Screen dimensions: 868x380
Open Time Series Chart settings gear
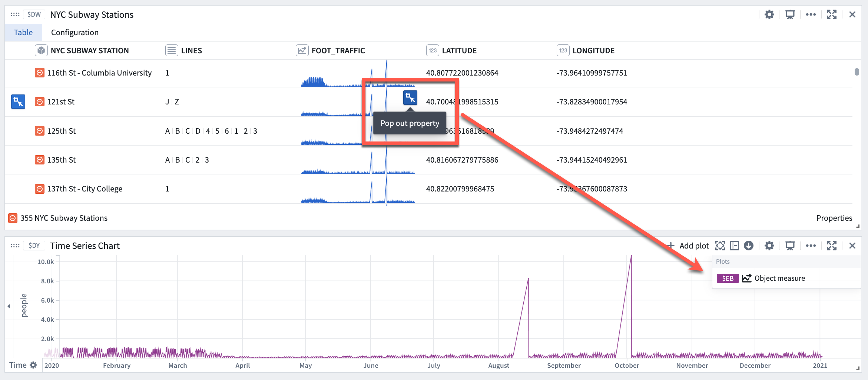point(769,246)
